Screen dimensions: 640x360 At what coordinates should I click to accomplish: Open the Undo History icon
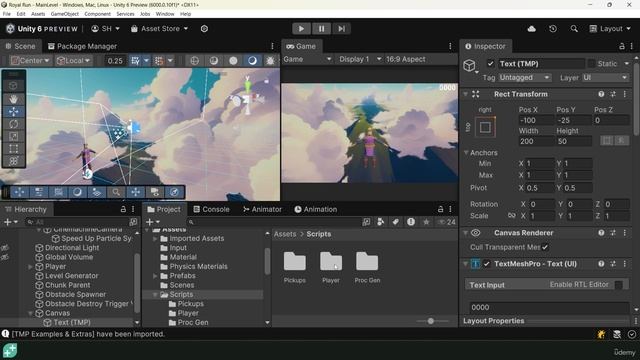[x=553, y=29]
